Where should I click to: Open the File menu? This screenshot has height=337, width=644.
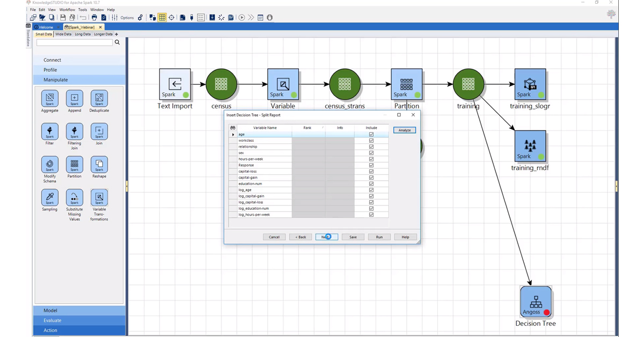point(33,10)
